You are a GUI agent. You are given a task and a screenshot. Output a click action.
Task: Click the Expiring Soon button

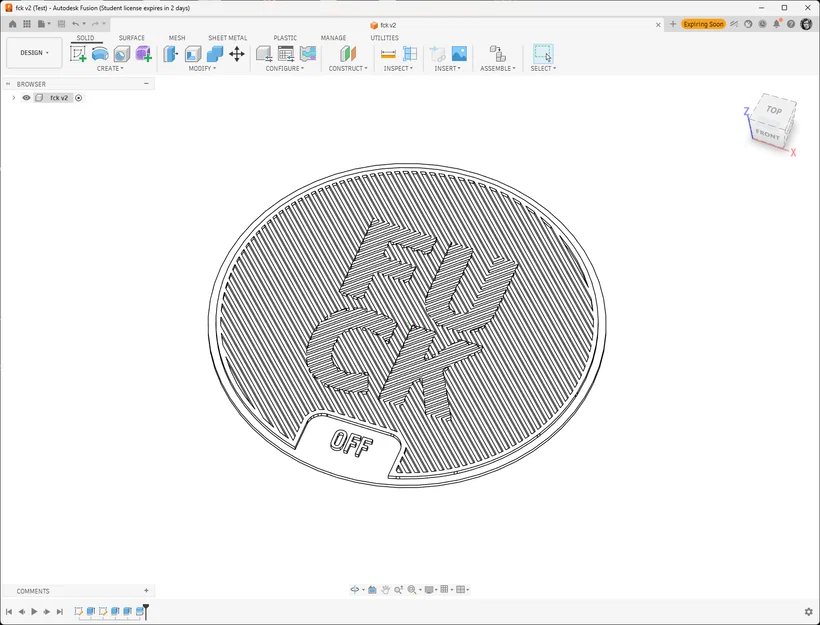pyautogui.click(x=703, y=24)
